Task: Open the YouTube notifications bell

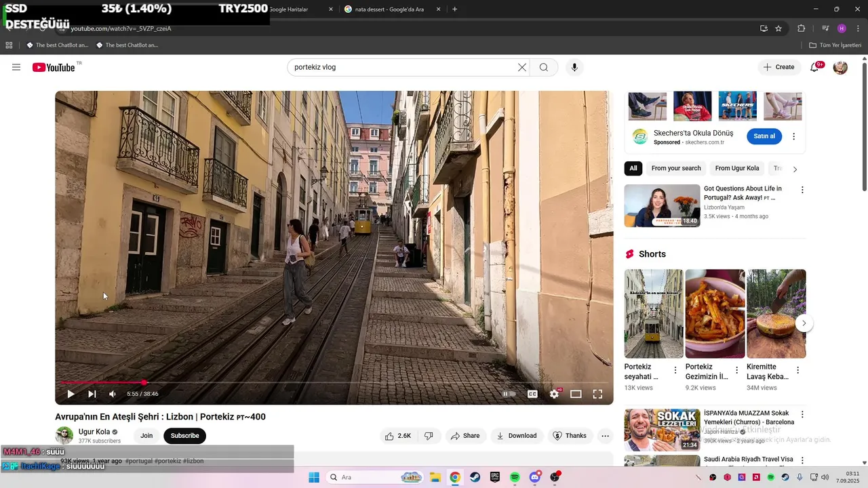Action: tap(815, 67)
